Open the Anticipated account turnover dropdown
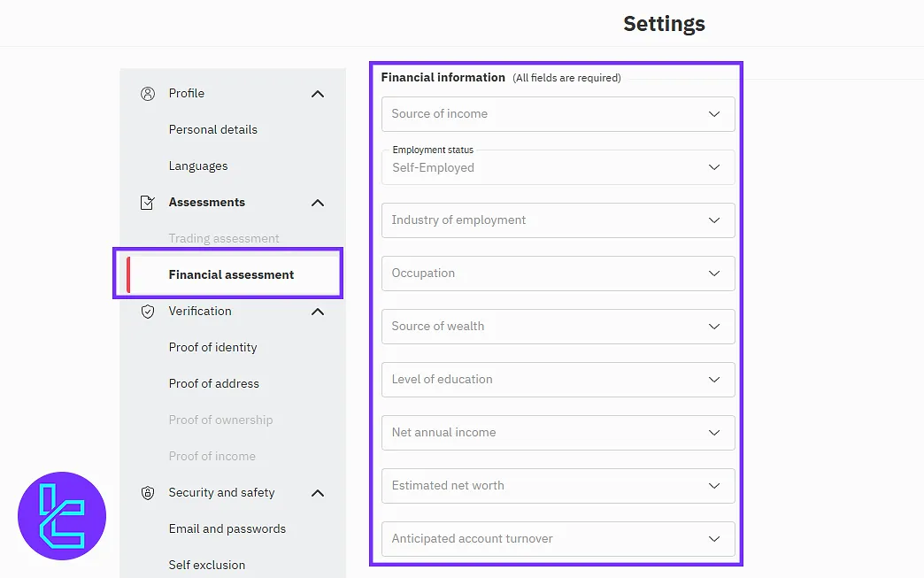Screen dimensions: 924x578 [558, 538]
